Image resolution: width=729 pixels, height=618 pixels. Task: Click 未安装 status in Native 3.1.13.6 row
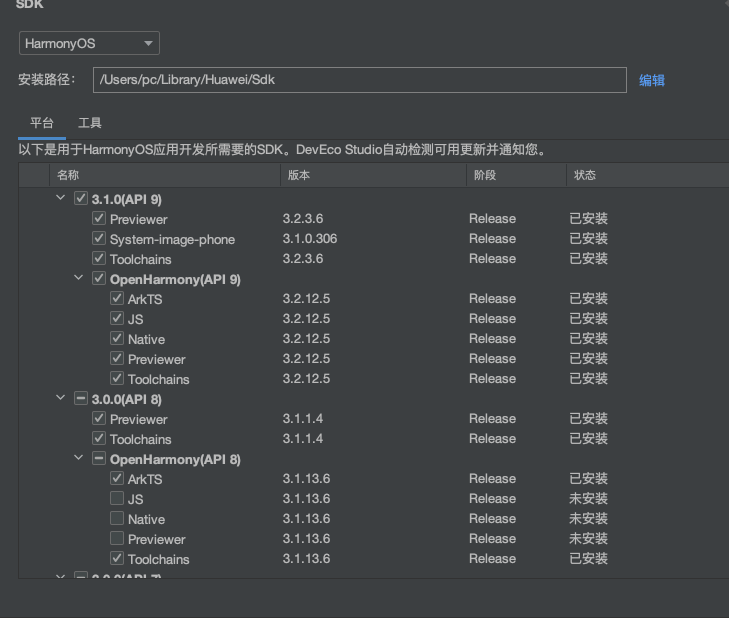pos(589,518)
